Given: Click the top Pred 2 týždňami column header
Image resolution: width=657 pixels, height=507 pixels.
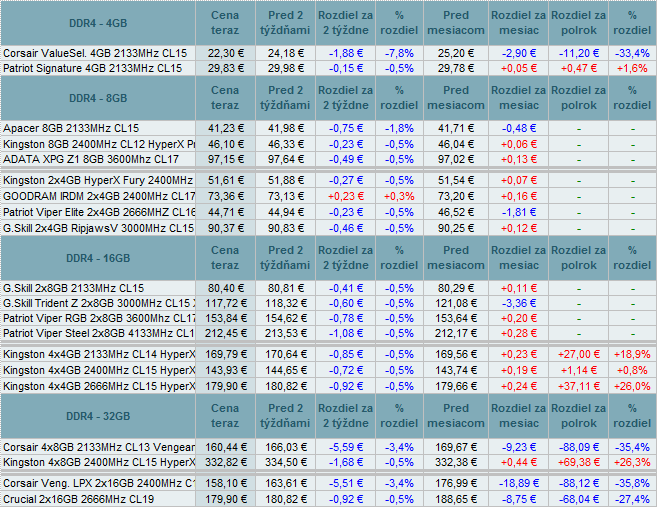Looking at the screenshot, I should tap(285, 23).
